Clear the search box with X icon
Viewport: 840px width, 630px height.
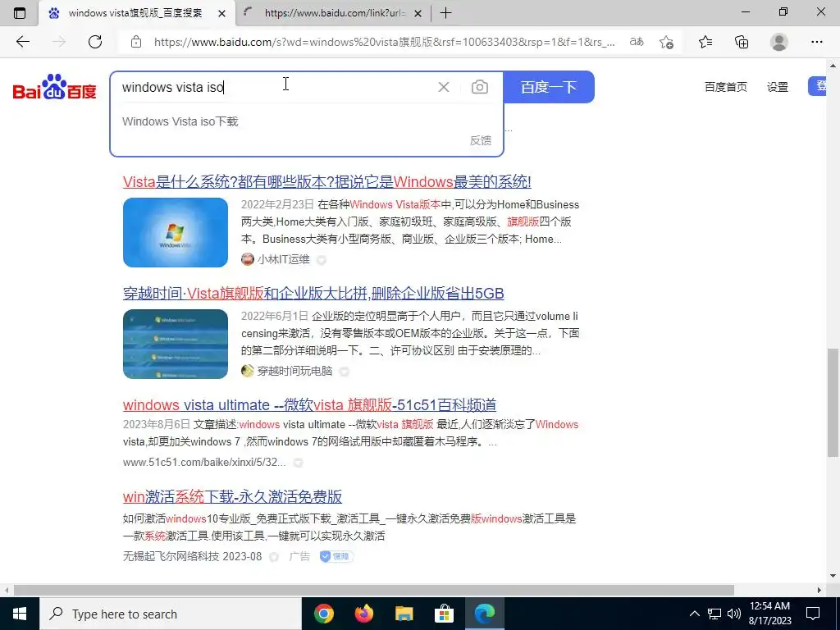tap(444, 87)
